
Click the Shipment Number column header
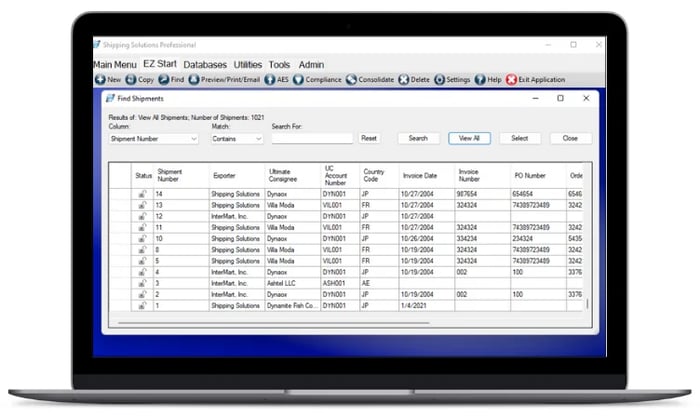[x=181, y=175]
